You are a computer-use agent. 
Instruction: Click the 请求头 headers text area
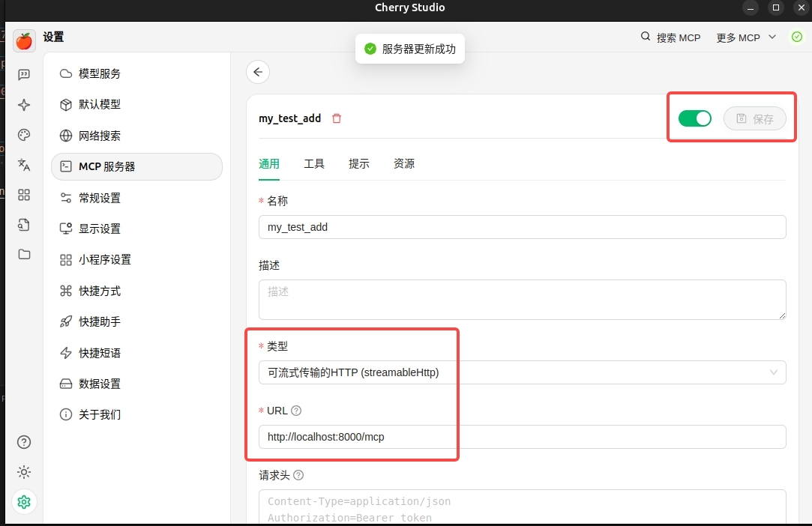(x=522, y=507)
